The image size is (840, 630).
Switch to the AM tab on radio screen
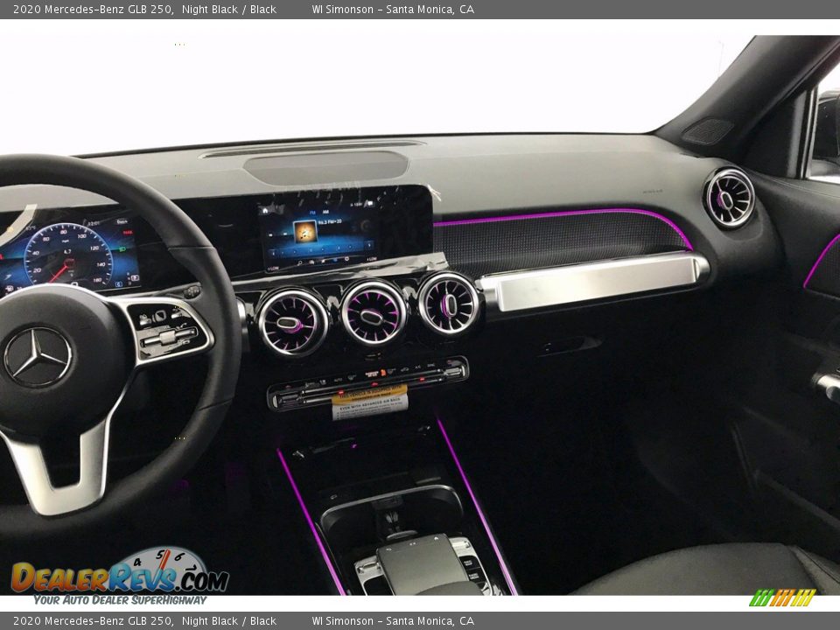325,212
